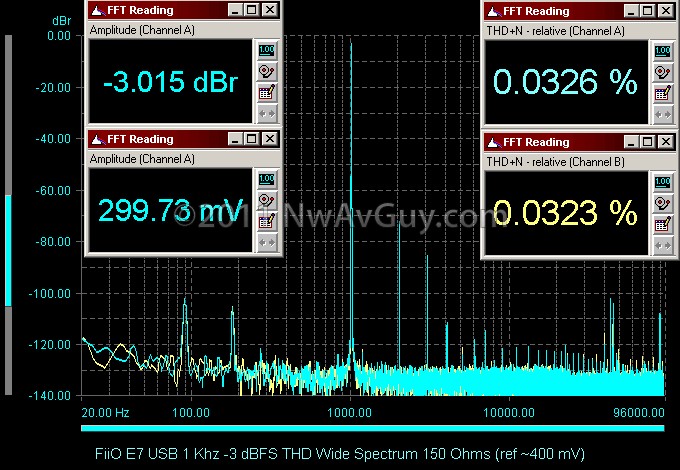
Task: Click the 0.00 amplitude axis label
Action: [59, 36]
